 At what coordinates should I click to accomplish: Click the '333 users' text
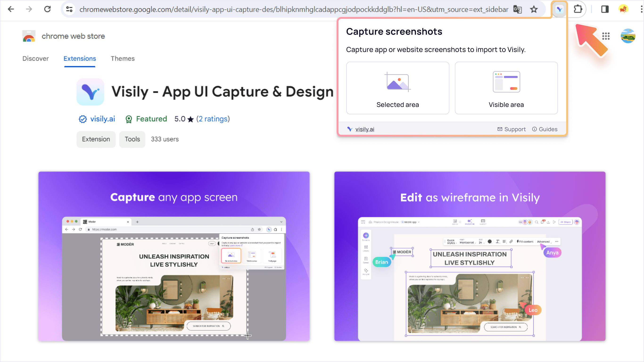tap(165, 139)
